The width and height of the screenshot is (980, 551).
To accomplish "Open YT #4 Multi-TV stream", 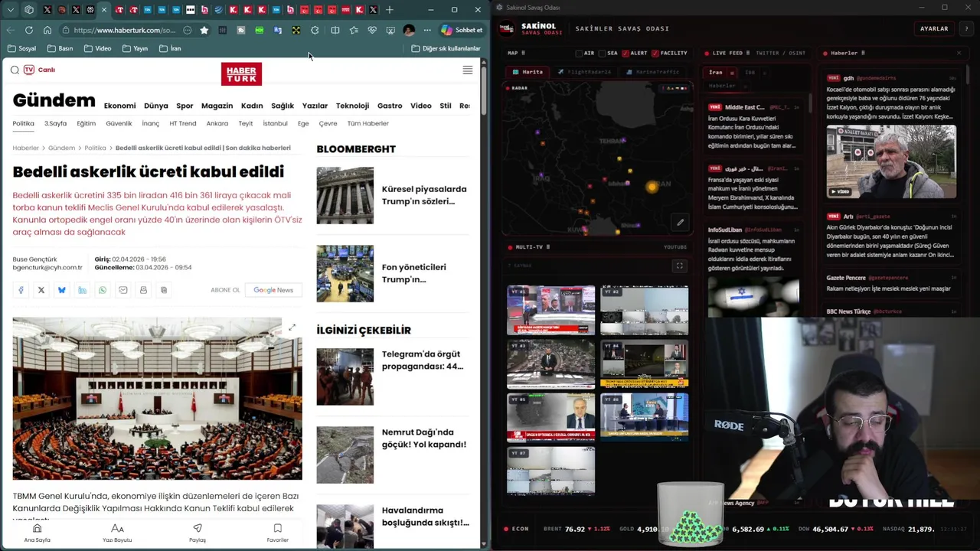I will tap(644, 364).
